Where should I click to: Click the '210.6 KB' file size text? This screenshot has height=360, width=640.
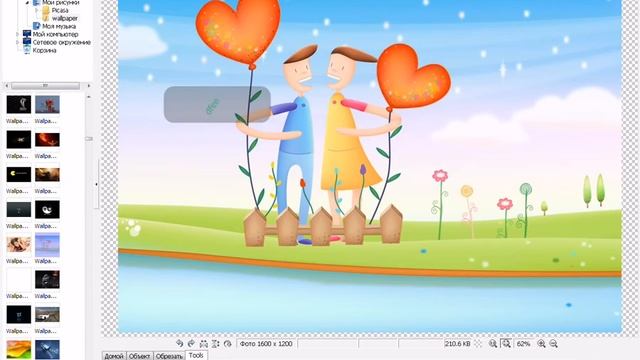click(x=458, y=344)
